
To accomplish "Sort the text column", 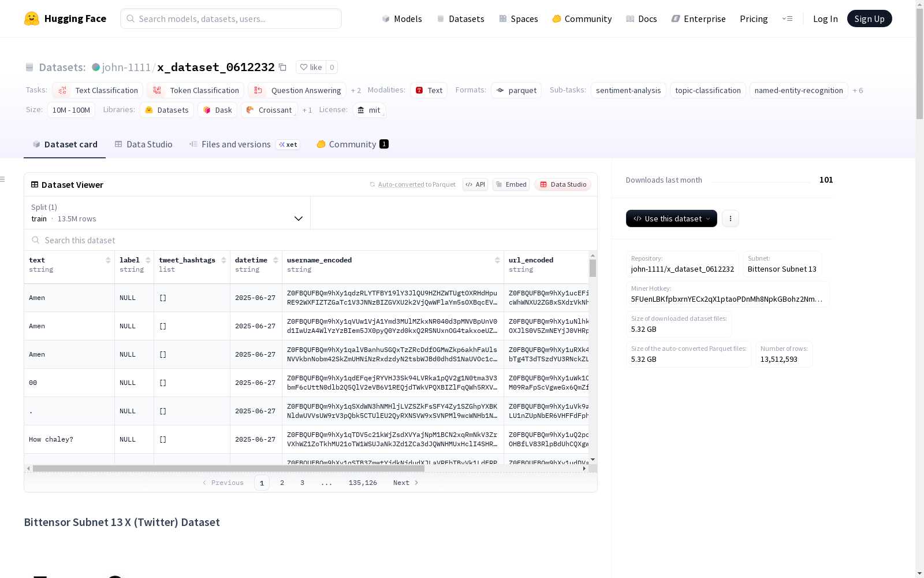I will point(108,260).
